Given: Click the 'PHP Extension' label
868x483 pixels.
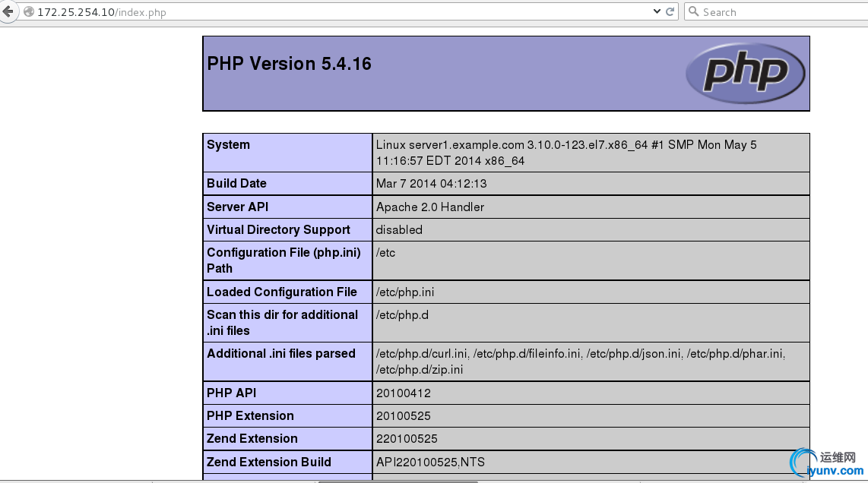Looking at the screenshot, I should (250, 416).
